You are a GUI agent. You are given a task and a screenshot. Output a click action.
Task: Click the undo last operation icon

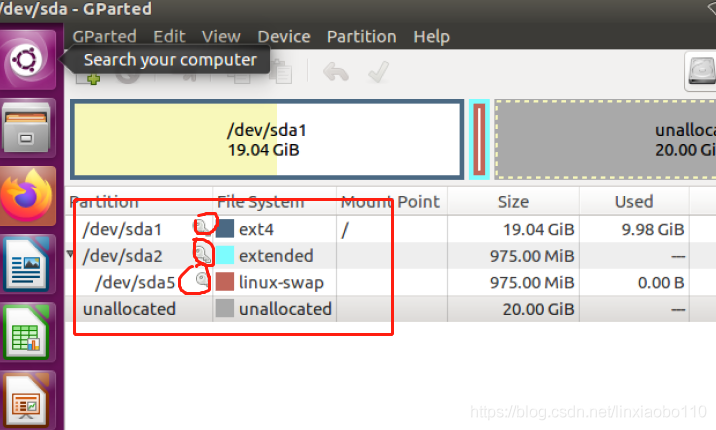[x=336, y=72]
